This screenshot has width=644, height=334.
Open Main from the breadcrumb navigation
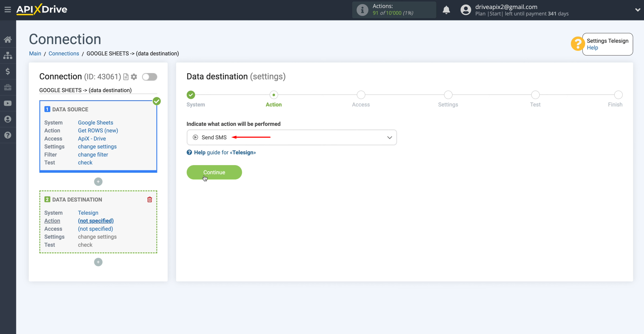click(x=35, y=53)
